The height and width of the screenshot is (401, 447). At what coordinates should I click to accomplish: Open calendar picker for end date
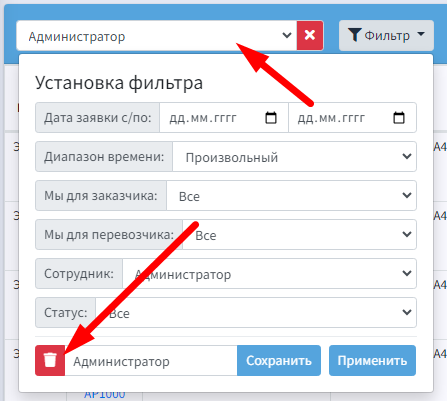[399, 118]
